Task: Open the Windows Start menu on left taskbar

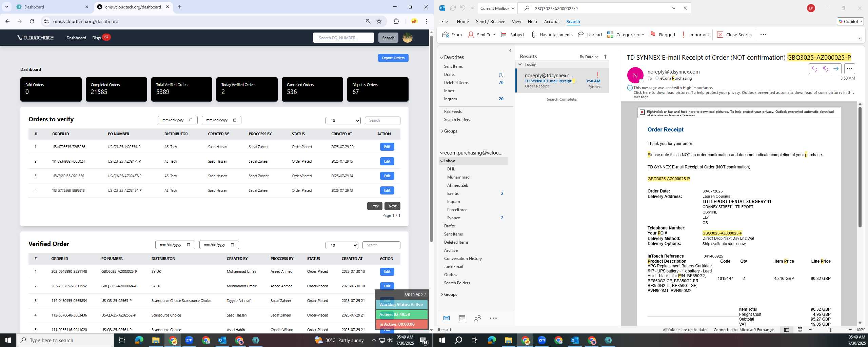Action: [8, 340]
